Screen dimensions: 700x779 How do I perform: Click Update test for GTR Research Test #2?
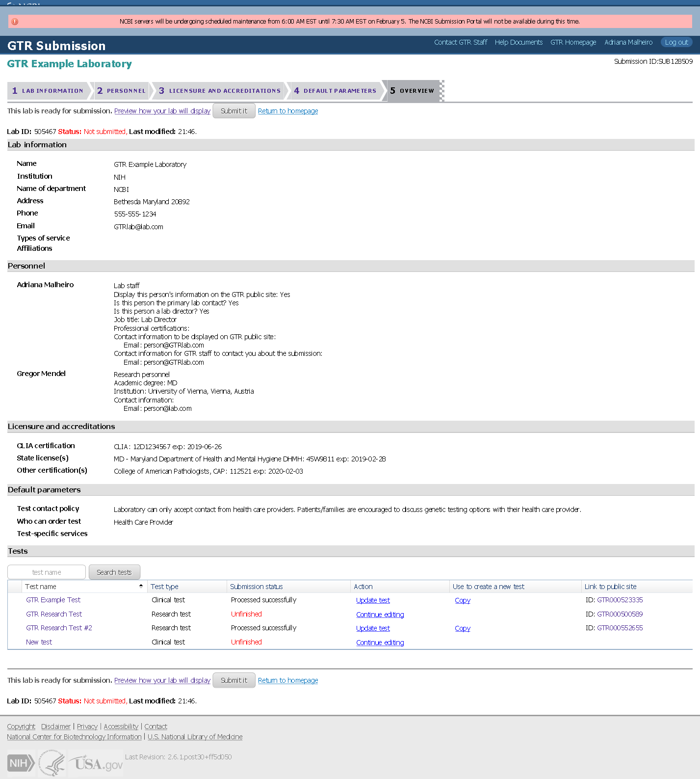pyautogui.click(x=373, y=628)
